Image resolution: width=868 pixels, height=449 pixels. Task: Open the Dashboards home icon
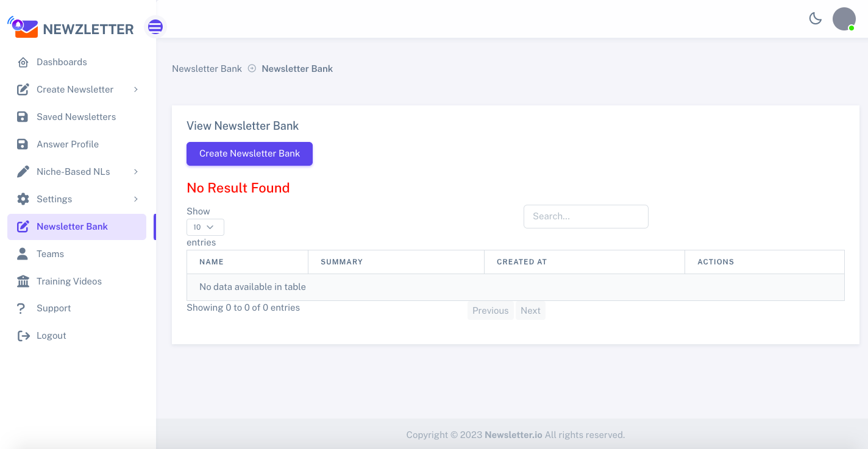point(23,62)
